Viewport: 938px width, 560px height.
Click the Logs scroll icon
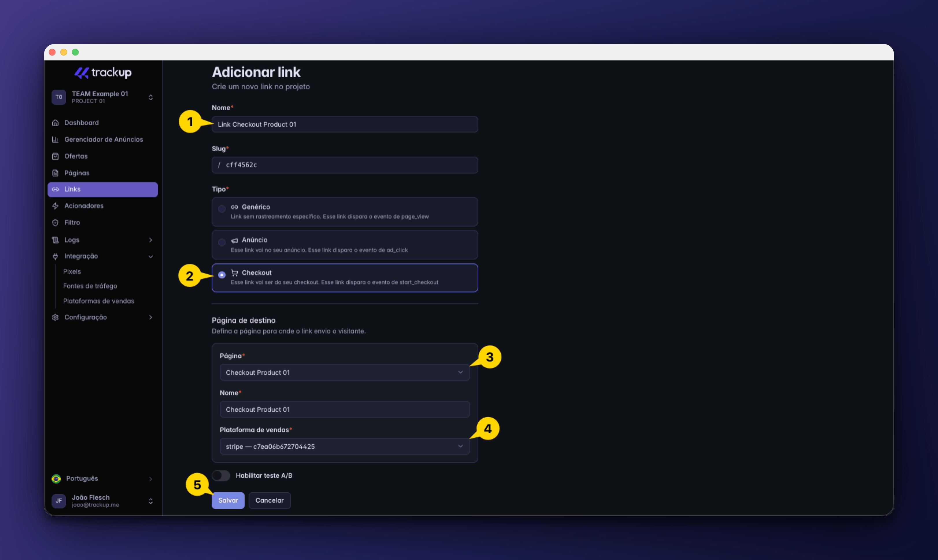tap(55, 240)
